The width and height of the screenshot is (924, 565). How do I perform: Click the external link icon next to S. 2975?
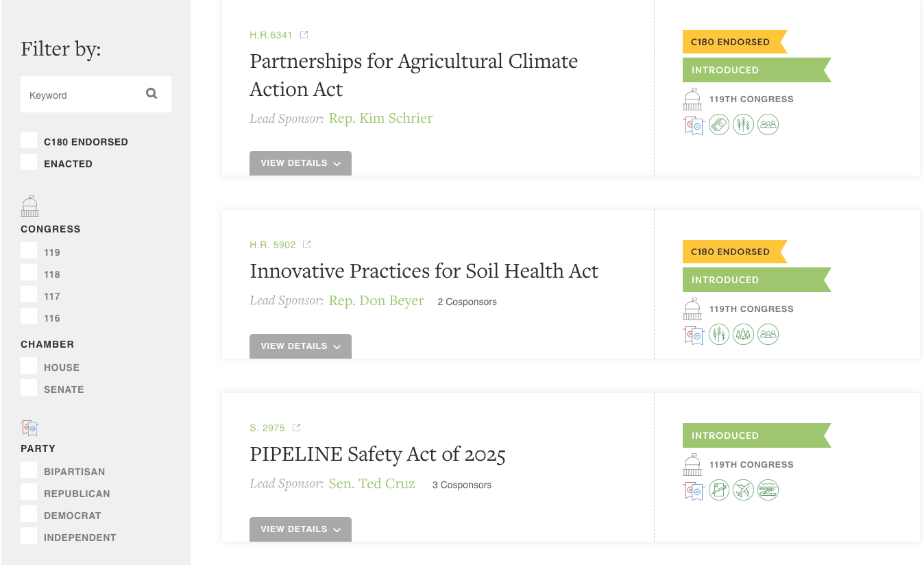[x=297, y=428]
